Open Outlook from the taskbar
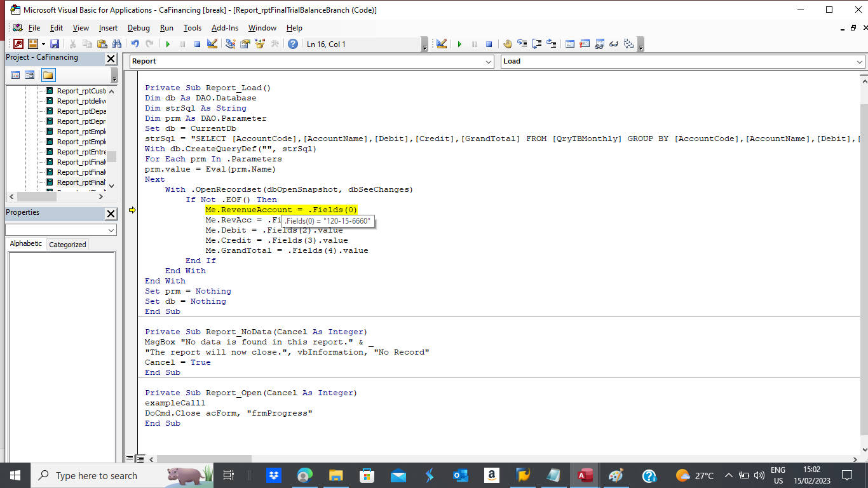 click(461, 475)
